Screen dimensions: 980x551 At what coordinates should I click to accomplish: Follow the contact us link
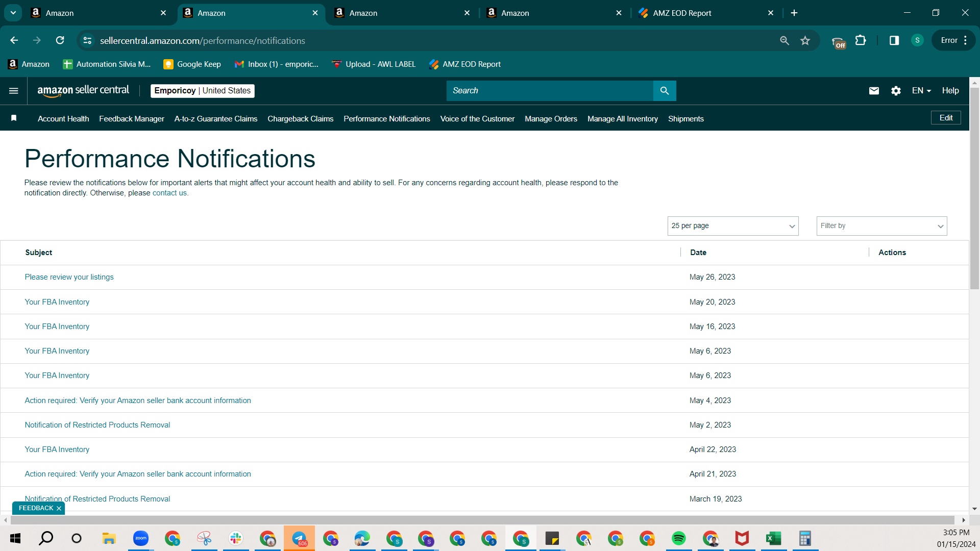coord(169,193)
